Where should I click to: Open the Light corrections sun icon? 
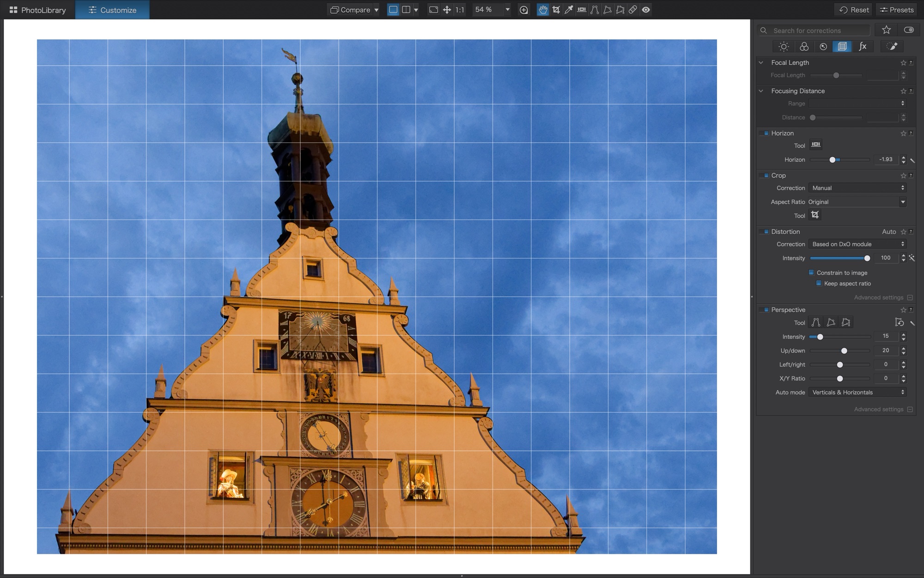[784, 46]
